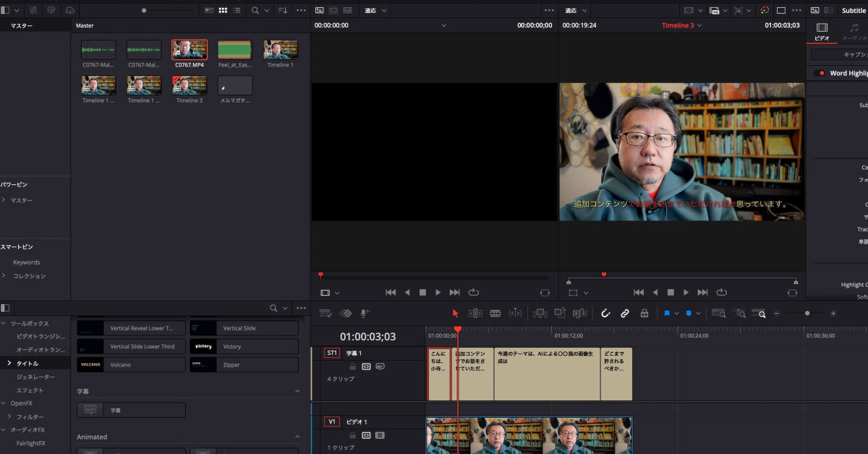Viewport: 868px width, 454px height.
Task: Toggle the Linked Selection chain icon
Action: pyautogui.click(x=624, y=313)
